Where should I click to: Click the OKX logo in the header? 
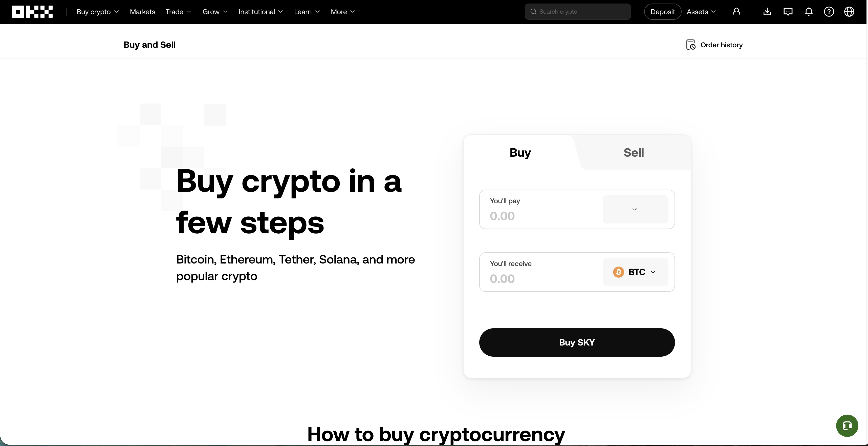32,11
